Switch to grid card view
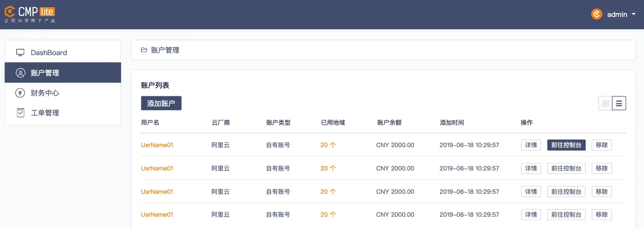Screen dimensions: 644x229 (x=605, y=103)
